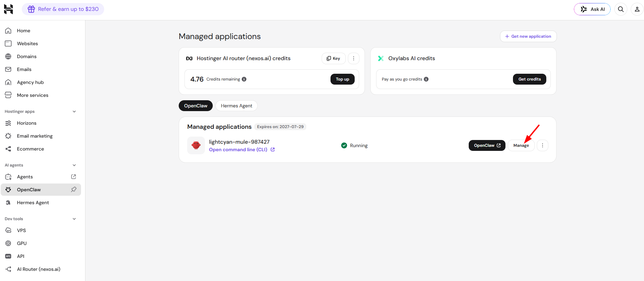Screen dimensions: 644x281
Task: Click the Email marketing sparkle icon
Action: click(9, 136)
